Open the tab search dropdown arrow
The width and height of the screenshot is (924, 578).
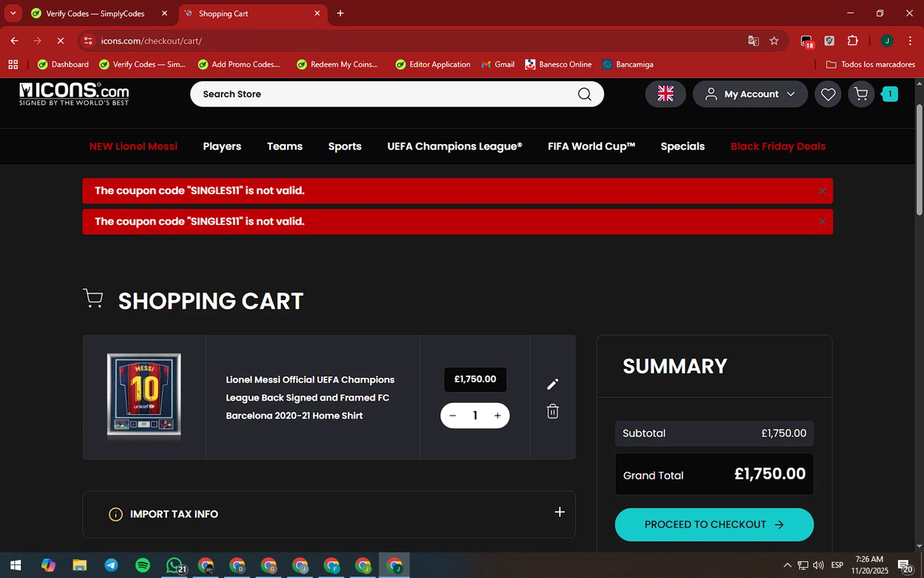point(13,14)
